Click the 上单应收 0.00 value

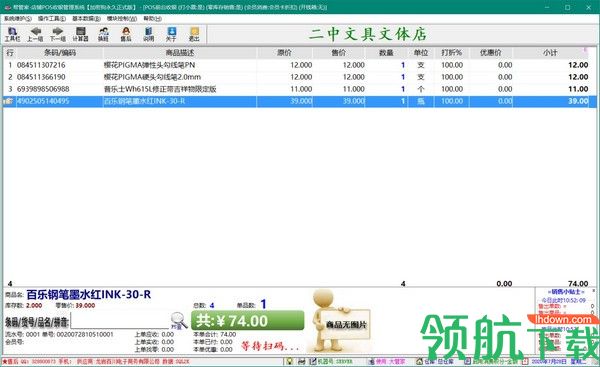(168, 334)
